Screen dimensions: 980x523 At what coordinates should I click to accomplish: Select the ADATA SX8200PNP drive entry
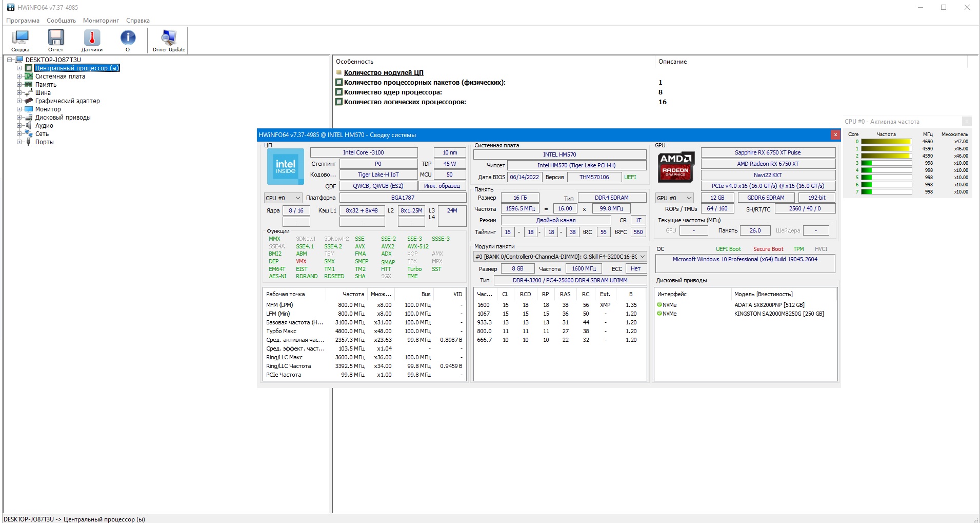coord(769,305)
